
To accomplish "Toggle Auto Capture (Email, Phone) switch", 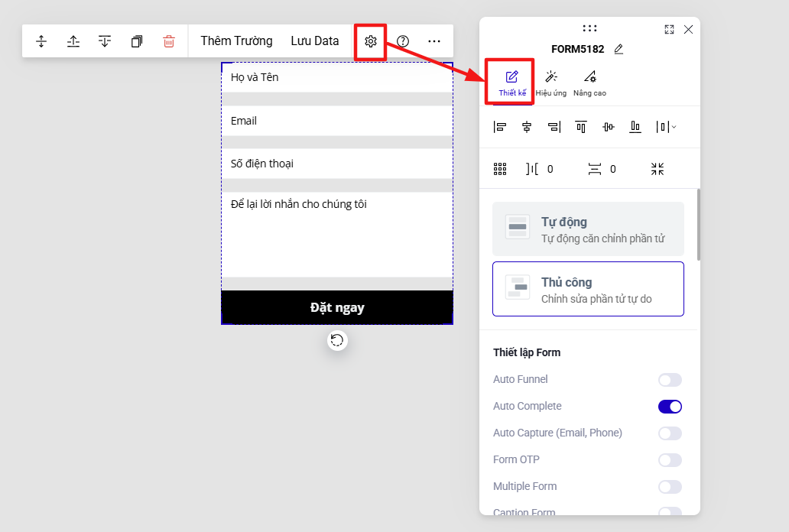I will click(x=670, y=433).
